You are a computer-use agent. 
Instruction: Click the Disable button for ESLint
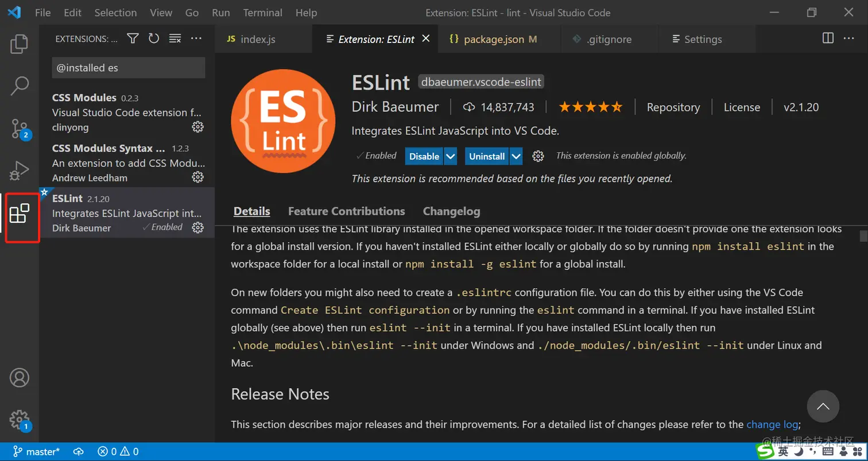click(x=424, y=156)
